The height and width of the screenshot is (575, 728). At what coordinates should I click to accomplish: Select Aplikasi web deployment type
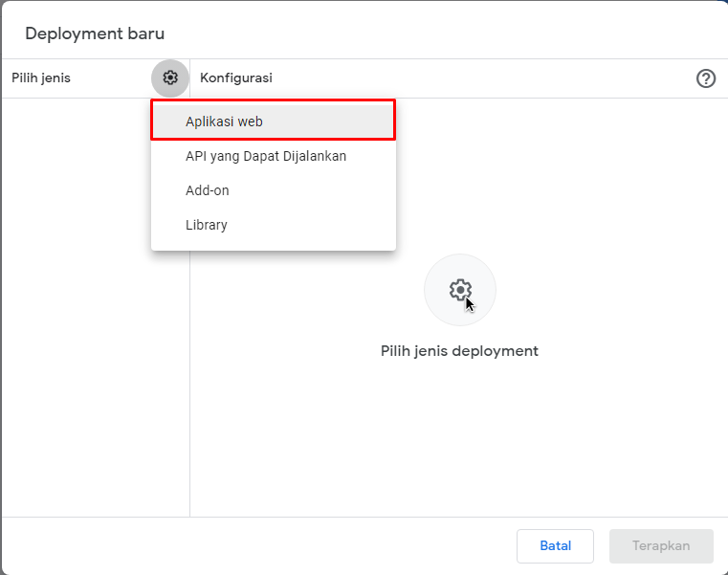tap(273, 122)
